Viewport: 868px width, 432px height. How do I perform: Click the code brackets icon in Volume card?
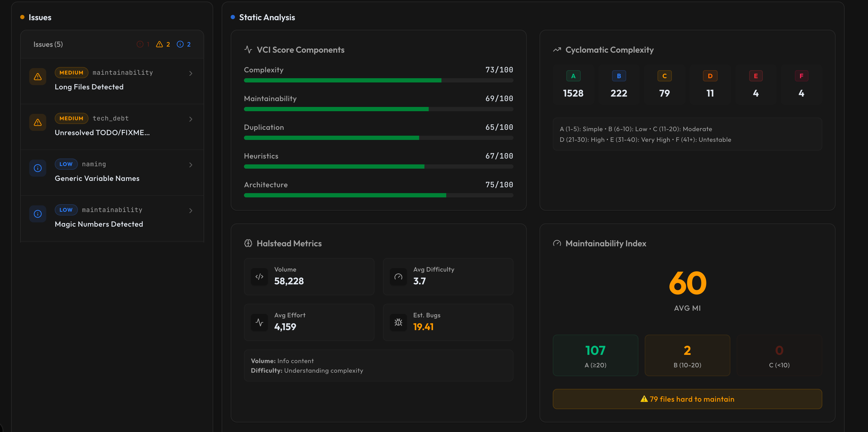click(x=259, y=277)
